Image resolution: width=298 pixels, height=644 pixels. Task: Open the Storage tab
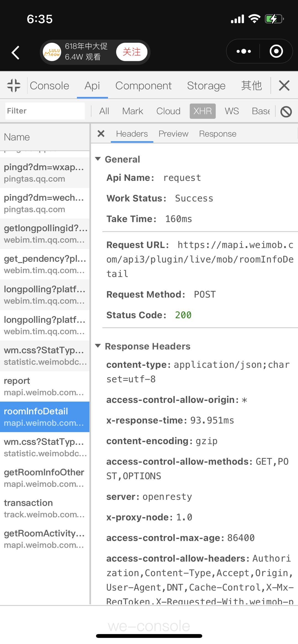click(x=206, y=86)
